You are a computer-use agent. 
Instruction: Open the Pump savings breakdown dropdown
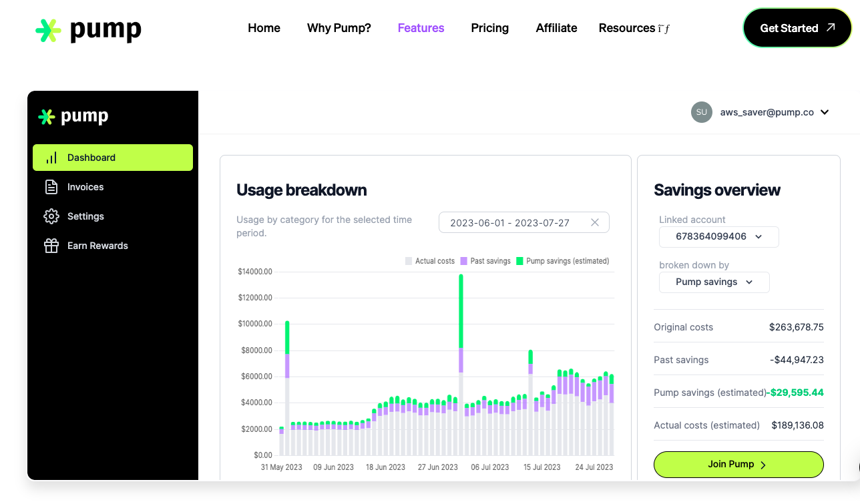tap(714, 282)
